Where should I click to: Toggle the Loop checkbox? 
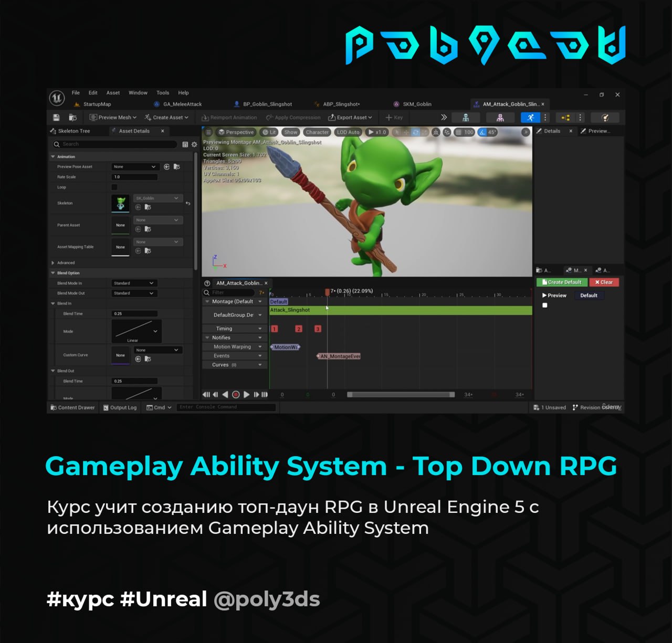point(114,187)
